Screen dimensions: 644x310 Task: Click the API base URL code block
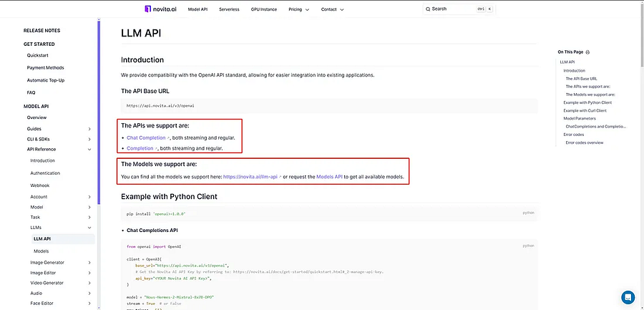329,106
